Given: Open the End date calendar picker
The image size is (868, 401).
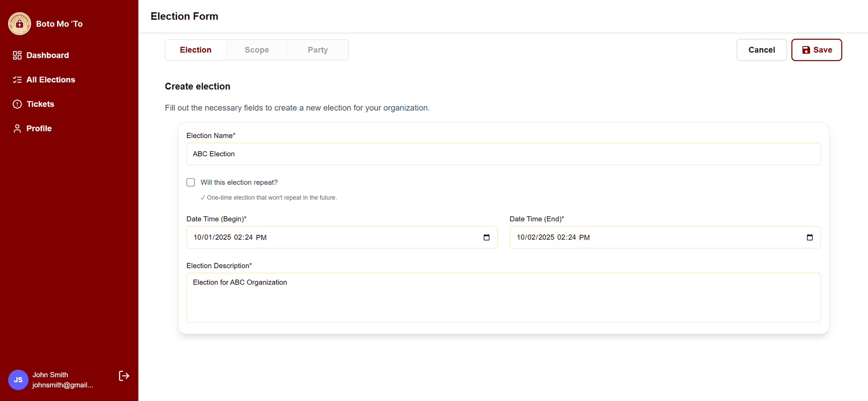Looking at the screenshot, I should [x=809, y=238].
